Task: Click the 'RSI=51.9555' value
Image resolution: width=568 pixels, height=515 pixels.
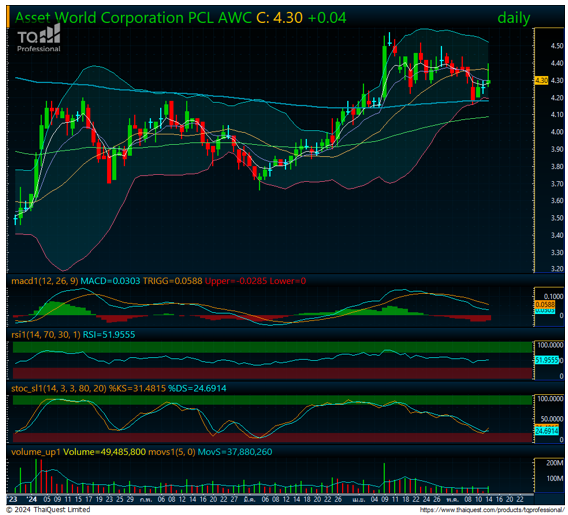Action: (109, 334)
